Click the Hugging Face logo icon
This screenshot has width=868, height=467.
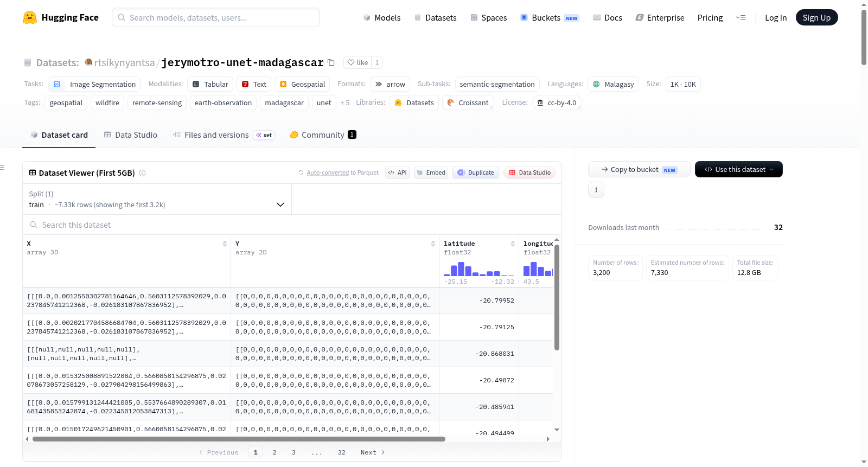[x=30, y=17]
